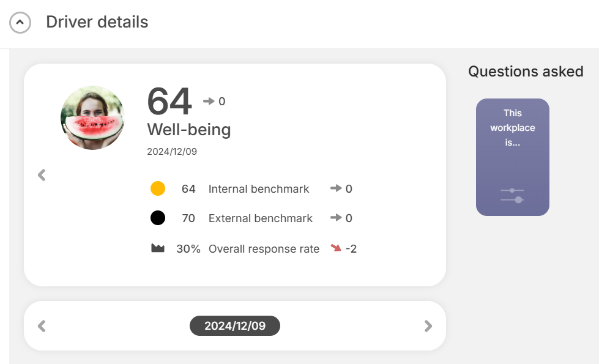The image size is (599, 364).
Task: Click the Well-being driver title
Action: 189,130
